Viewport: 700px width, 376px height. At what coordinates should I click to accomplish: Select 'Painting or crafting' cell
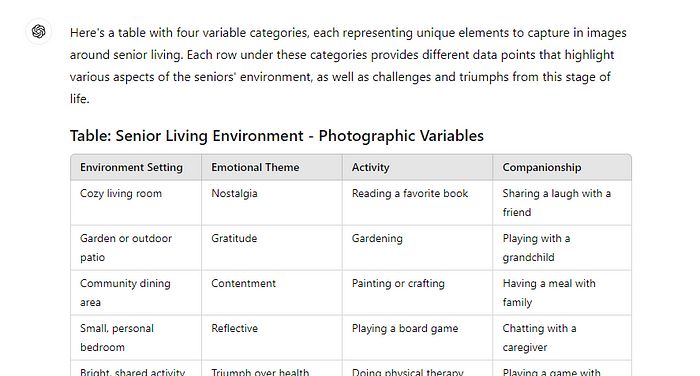coord(417,293)
